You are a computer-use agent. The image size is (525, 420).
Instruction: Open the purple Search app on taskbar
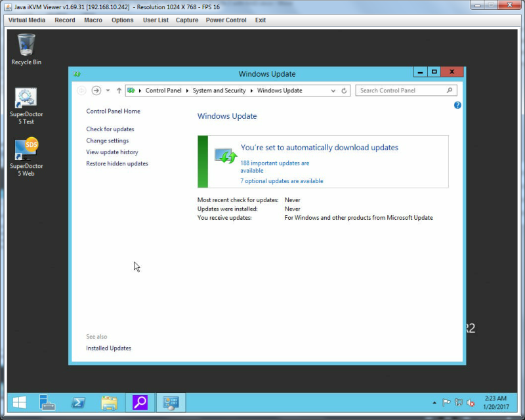coord(140,402)
